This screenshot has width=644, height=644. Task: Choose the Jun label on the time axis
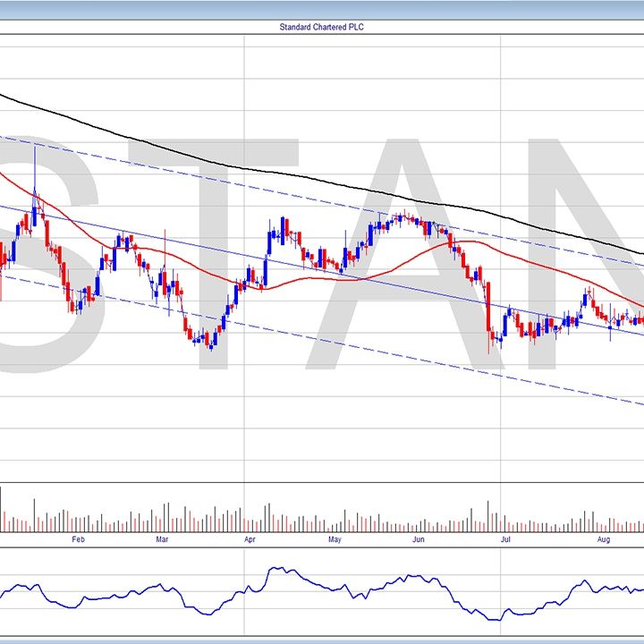coord(419,539)
